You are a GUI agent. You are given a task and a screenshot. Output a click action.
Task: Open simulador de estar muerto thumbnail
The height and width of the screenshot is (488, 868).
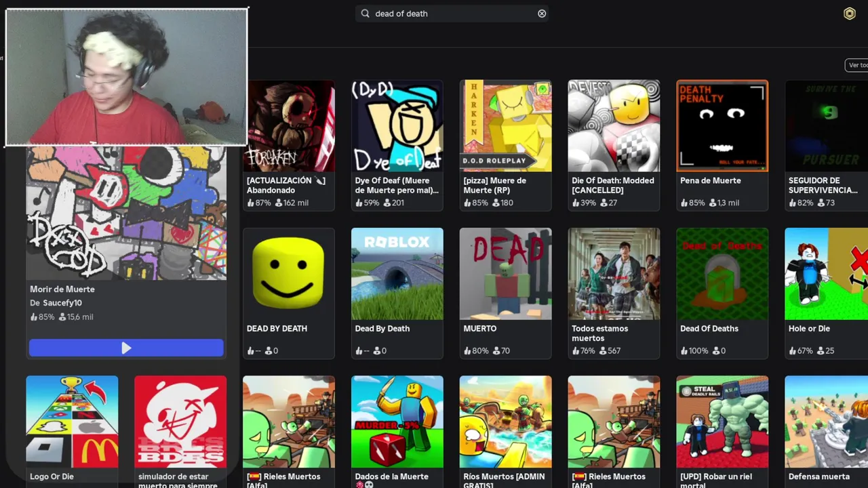coord(180,422)
